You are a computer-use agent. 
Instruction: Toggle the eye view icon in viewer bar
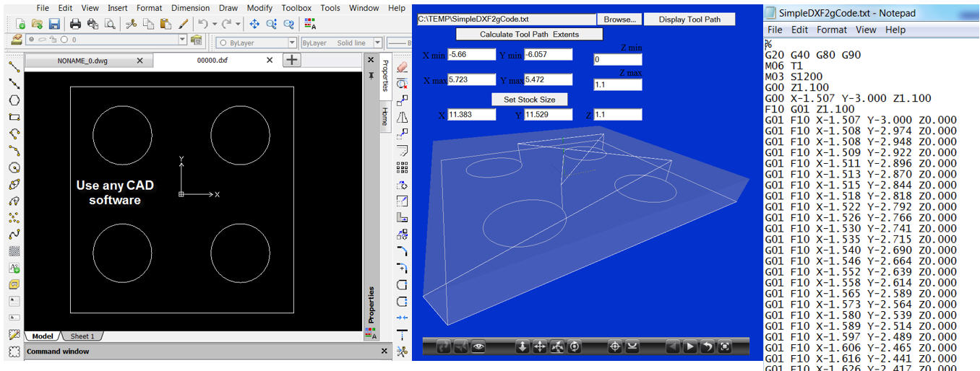tap(478, 347)
